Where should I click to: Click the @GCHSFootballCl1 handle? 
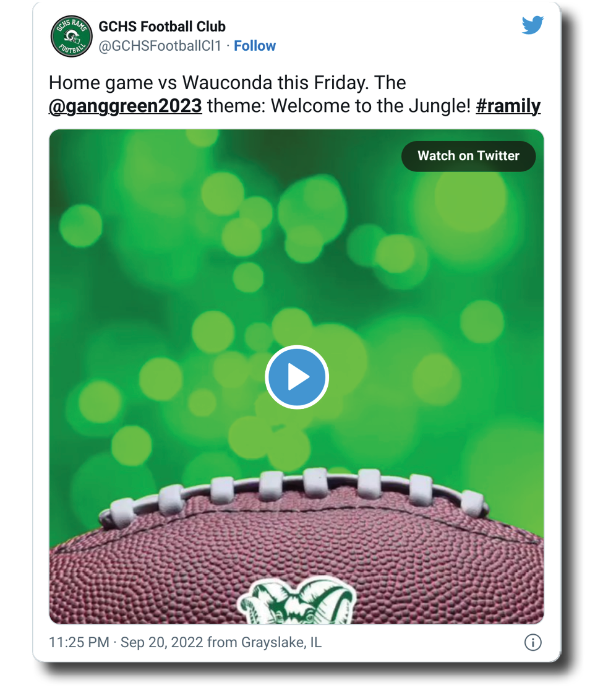click(x=160, y=46)
